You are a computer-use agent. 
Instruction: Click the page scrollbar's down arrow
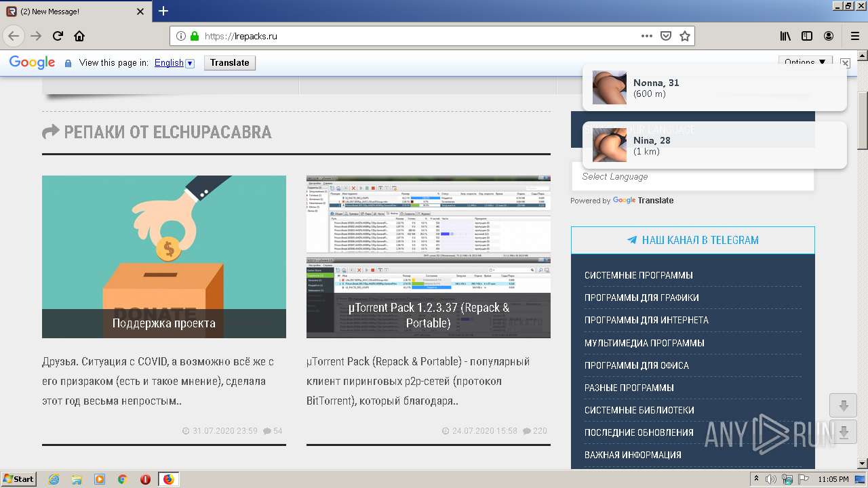click(x=862, y=463)
